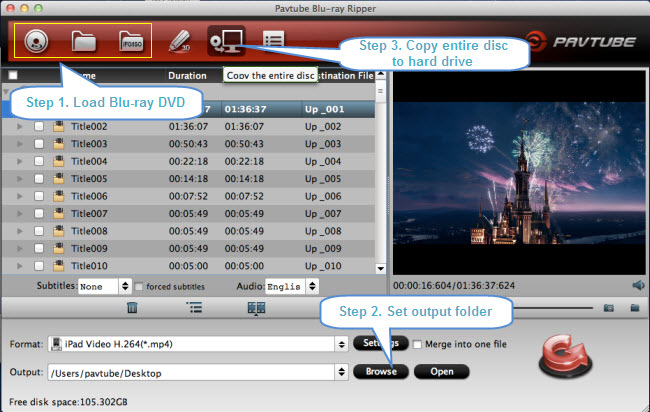Select the Title008 row name

pyautogui.click(x=89, y=231)
